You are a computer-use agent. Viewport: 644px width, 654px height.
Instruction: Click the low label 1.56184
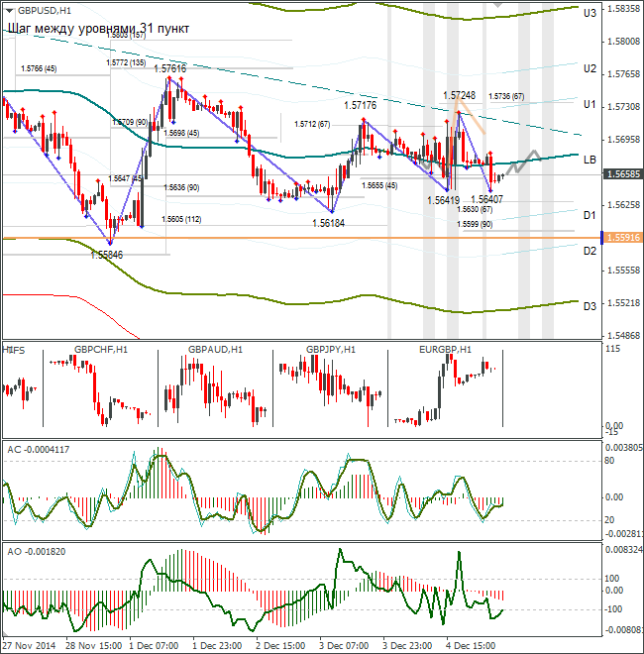point(329,224)
